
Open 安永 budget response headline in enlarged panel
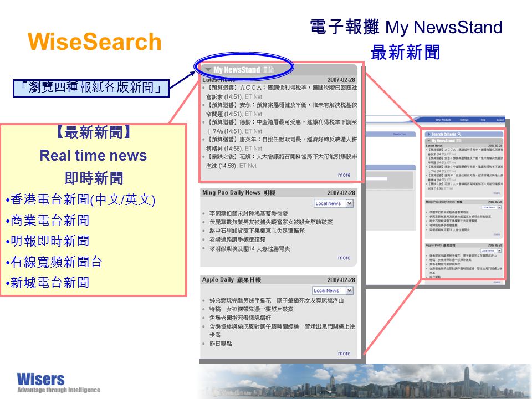[282, 109]
